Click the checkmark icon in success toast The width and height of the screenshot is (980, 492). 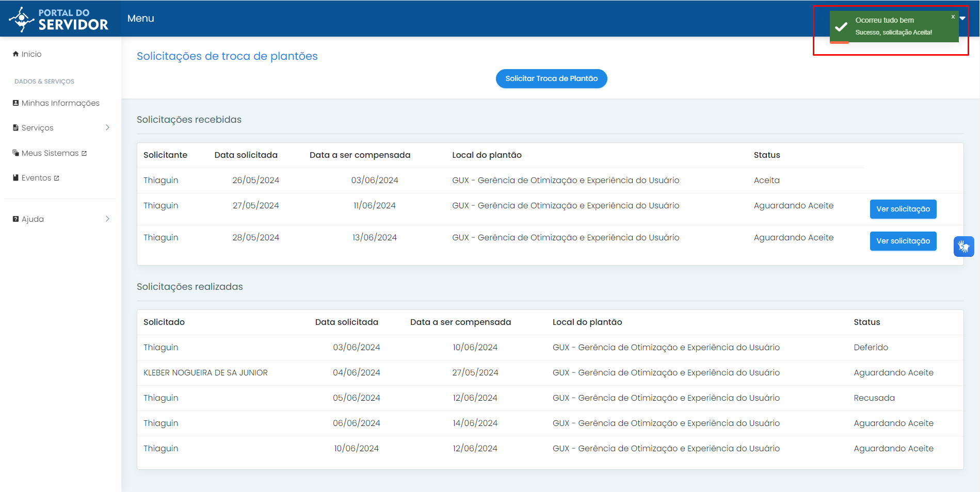point(841,27)
